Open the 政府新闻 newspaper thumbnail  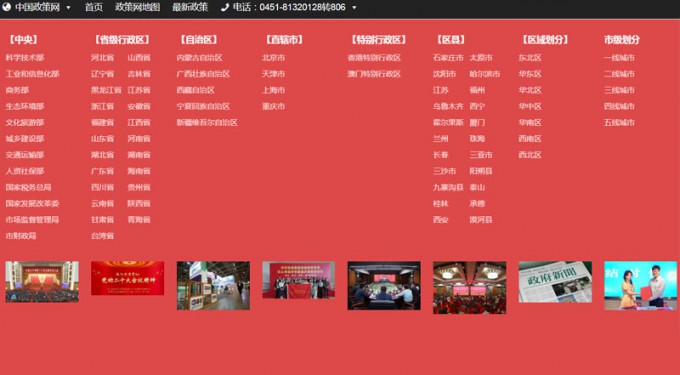(555, 282)
